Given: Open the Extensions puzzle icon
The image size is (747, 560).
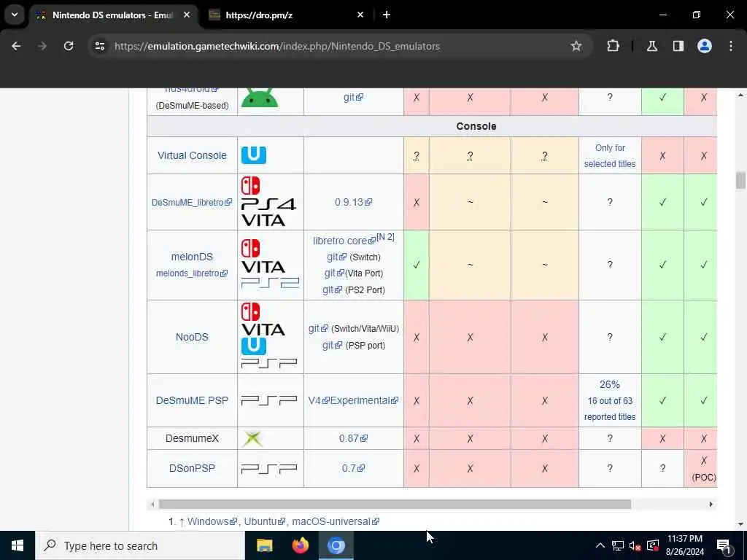Looking at the screenshot, I should click(x=613, y=46).
